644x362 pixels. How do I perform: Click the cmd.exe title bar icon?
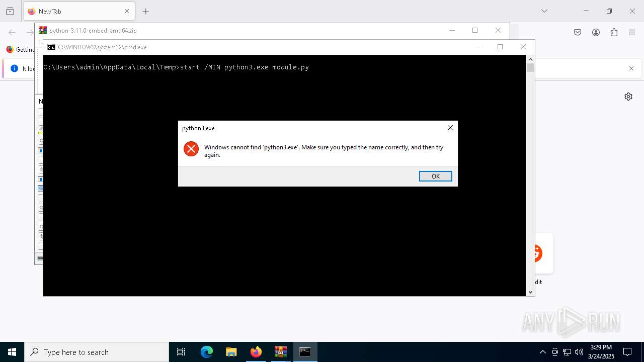point(51,47)
